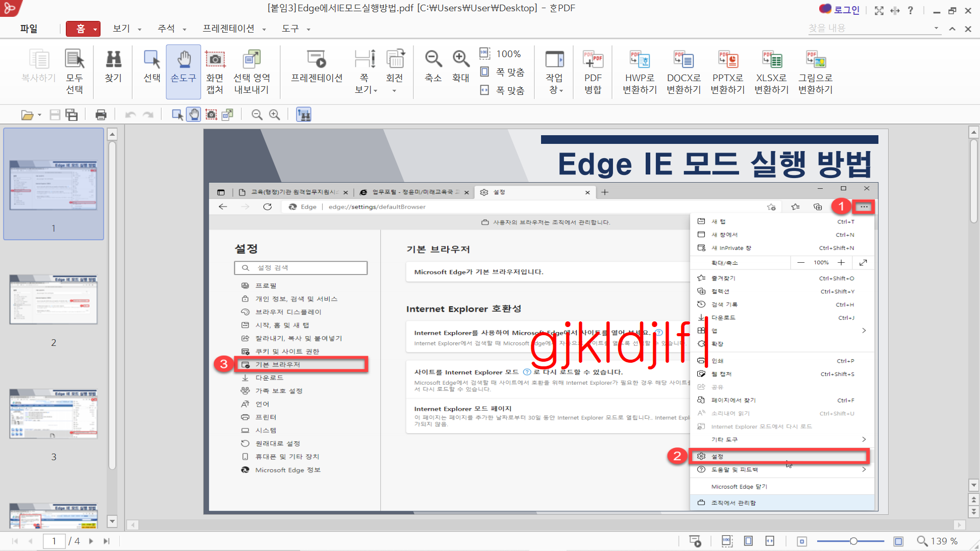
Task: Expand the 보기 menu dropdown arrow
Action: click(x=139, y=30)
